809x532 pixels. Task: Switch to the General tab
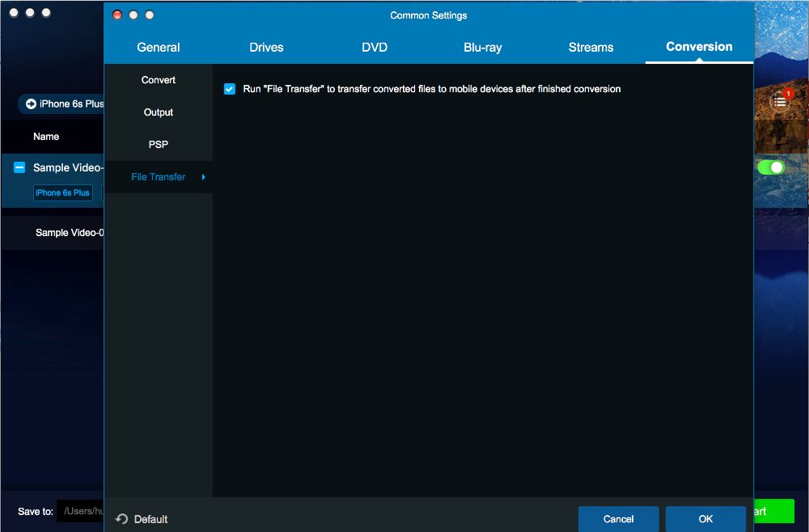pyautogui.click(x=159, y=48)
